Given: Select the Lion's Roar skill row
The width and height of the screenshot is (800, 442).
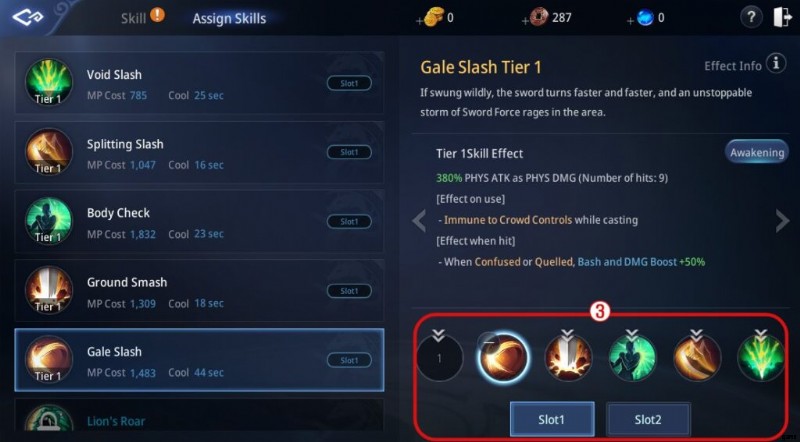Looking at the screenshot, I should pos(199,414).
